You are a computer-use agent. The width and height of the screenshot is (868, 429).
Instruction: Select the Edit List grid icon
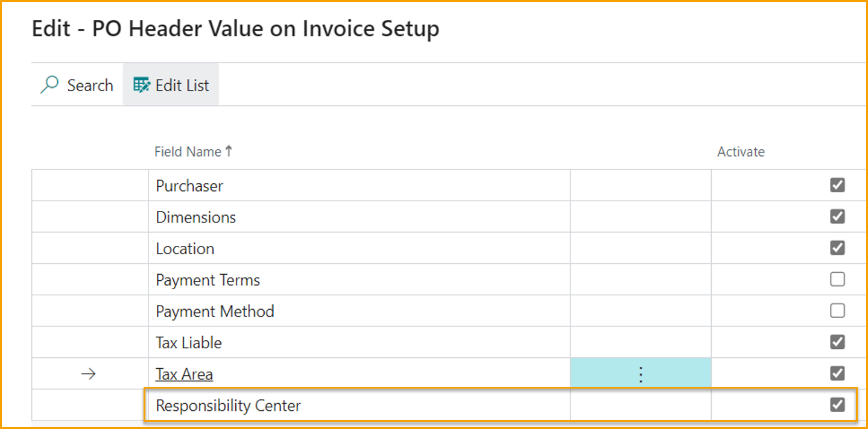tap(140, 84)
